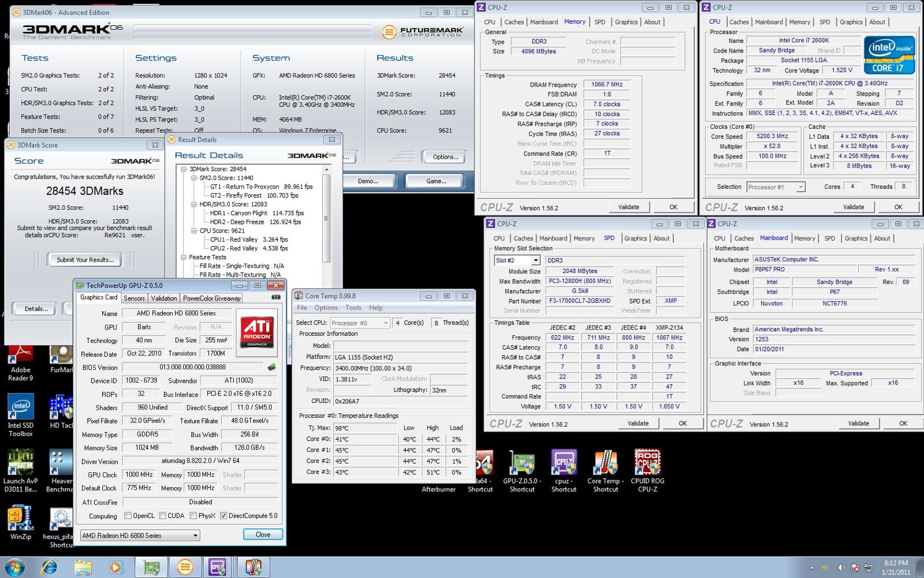Collapse the 3DMark Score tree node
The height and width of the screenshot is (578, 924).
click(184, 169)
